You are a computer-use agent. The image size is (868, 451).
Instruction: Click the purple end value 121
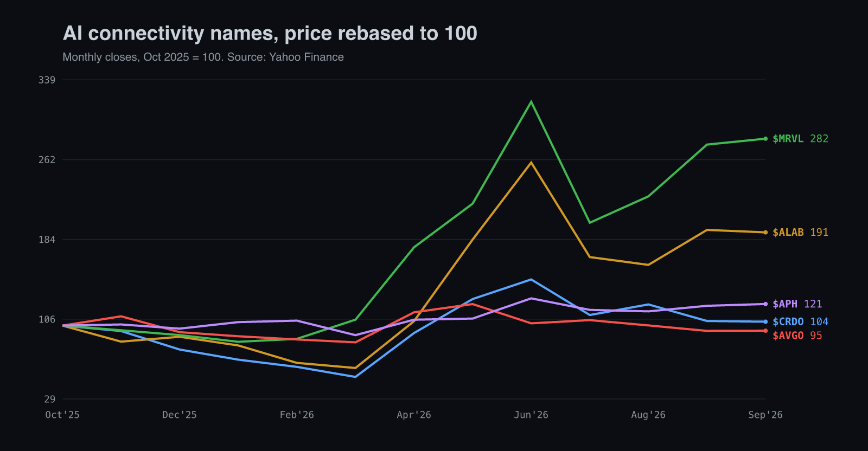click(x=813, y=304)
